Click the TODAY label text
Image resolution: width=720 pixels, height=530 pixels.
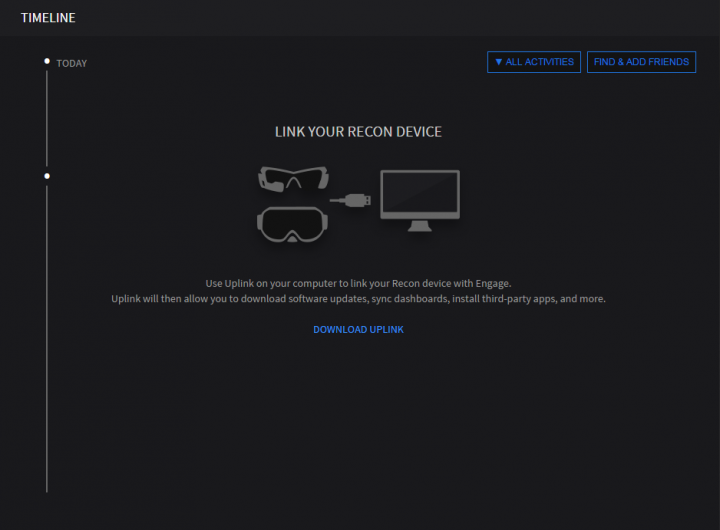(72, 63)
